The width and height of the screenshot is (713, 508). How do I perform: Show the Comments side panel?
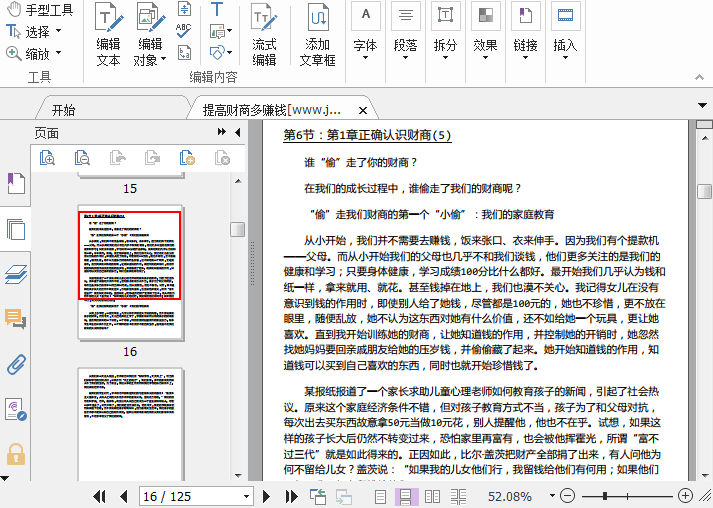pos(15,319)
